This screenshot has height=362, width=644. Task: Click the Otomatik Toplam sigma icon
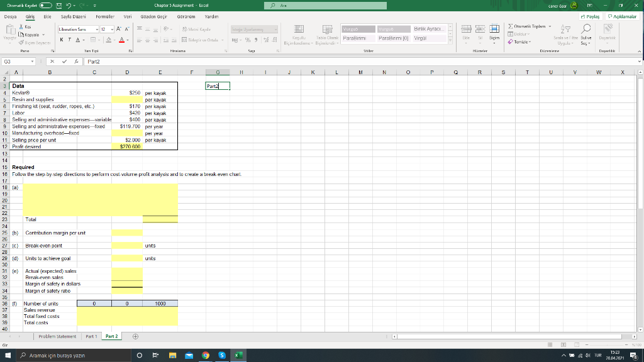click(x=511, y=26)
